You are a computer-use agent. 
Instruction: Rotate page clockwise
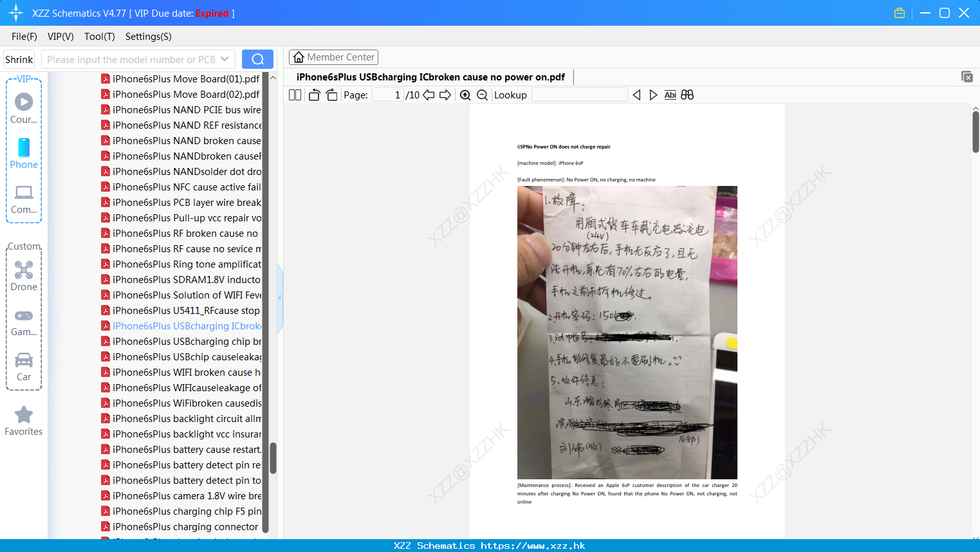click(332, 95)
